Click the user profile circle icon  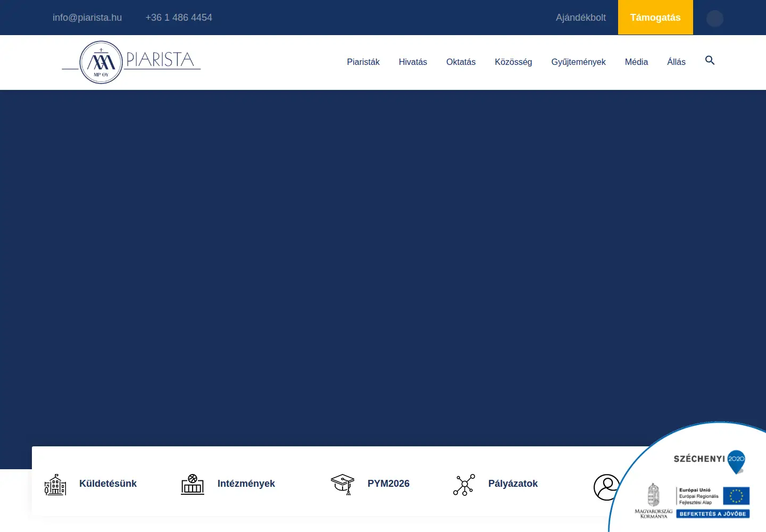point(606,487)
